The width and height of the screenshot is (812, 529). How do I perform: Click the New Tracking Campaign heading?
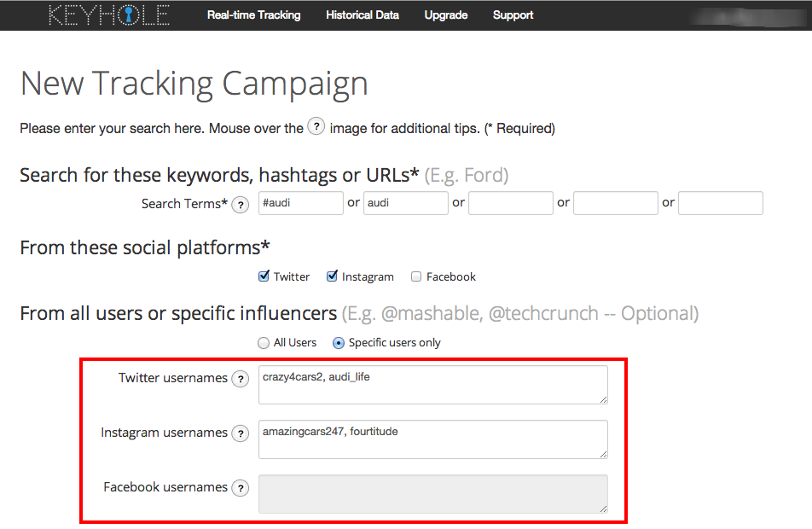pos(194,84)
